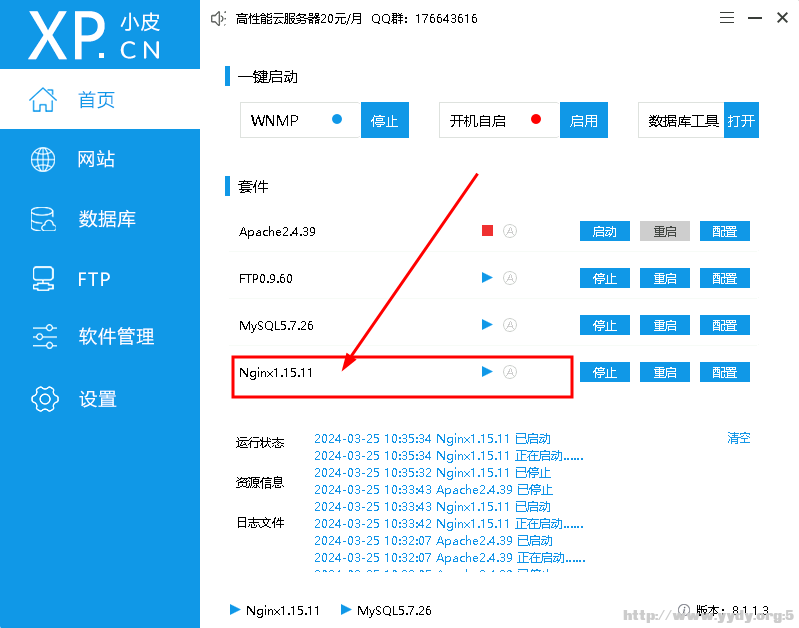Click the version info icon
The width and height of the screenshot is (799, 628).
pyautogui.click(x=684, y=609)
